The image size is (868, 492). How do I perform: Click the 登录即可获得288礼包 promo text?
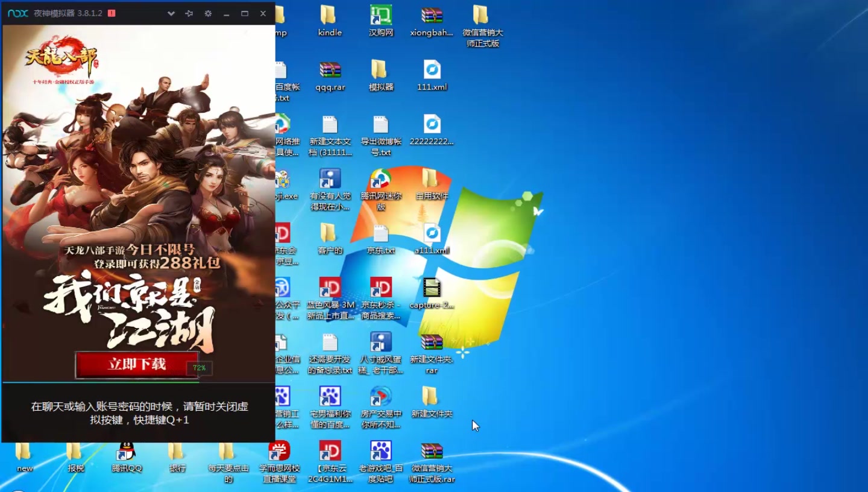157,263
